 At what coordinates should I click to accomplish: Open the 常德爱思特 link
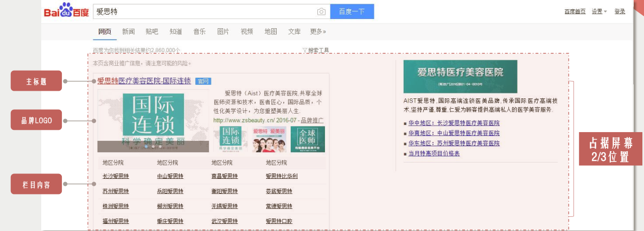(x=279, y=206)
